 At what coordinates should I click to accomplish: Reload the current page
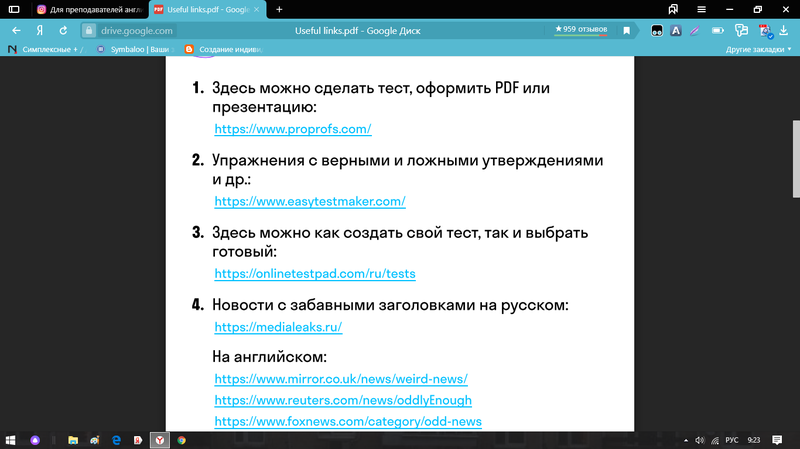click(63, 30)
